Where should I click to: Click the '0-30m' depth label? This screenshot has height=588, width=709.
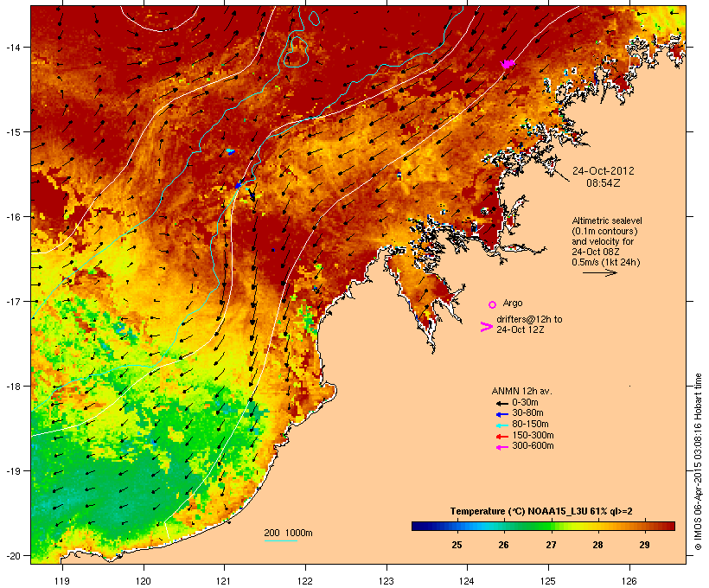tap(525, 403)
